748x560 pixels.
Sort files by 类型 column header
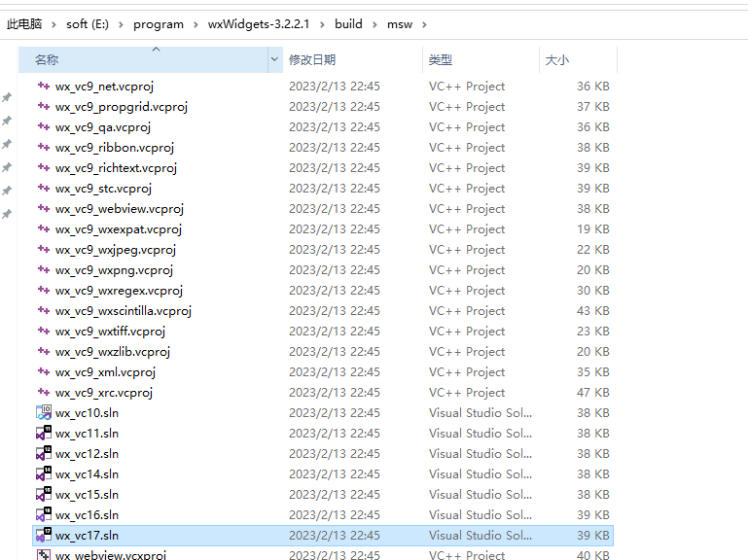[x=481, y=59]
